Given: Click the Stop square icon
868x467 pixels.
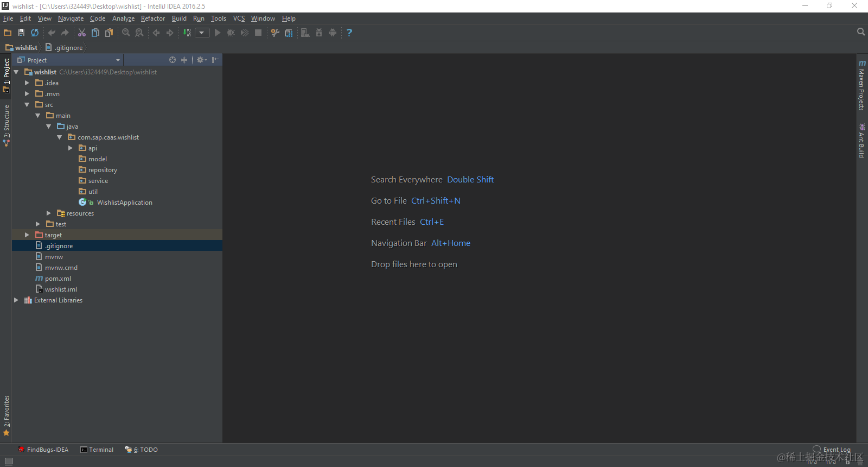Looking at the screenshot, I should coord(258,33).
